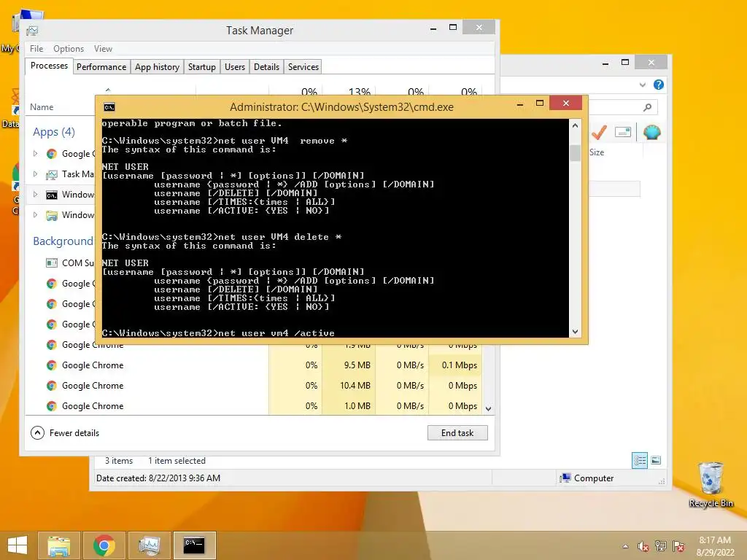Open the Recycle Bin desktop icon

711,484
